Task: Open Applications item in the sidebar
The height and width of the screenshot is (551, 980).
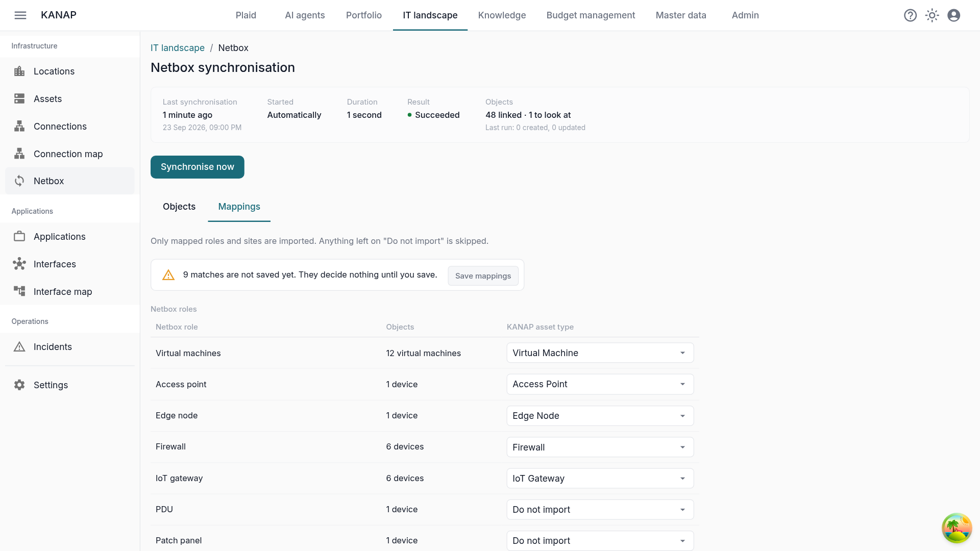Action: 70,237
